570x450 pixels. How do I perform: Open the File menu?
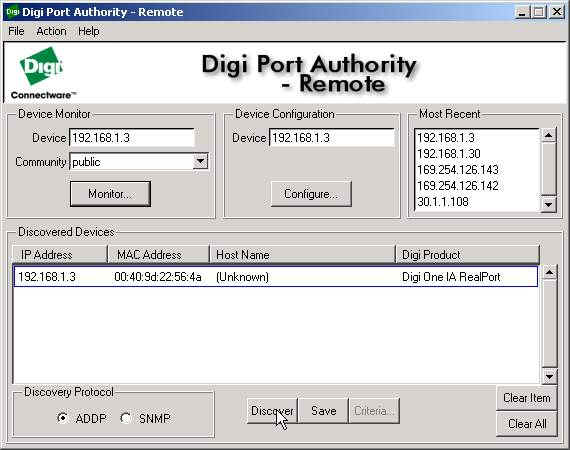[x=16, y=31]
